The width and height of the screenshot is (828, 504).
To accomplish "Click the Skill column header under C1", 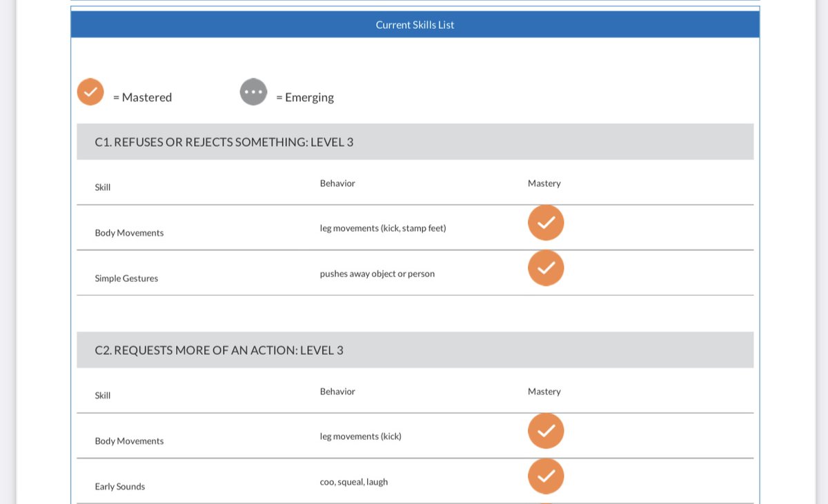I will tap(103, 187).
